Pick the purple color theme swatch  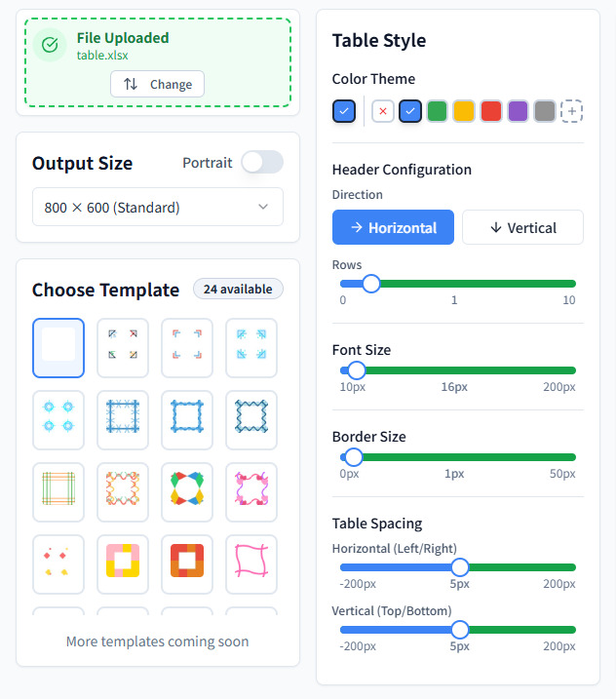(x=518, y=111)
